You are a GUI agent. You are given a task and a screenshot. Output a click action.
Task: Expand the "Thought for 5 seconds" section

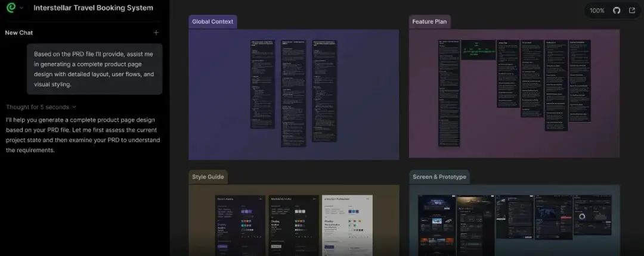(41, 107)
